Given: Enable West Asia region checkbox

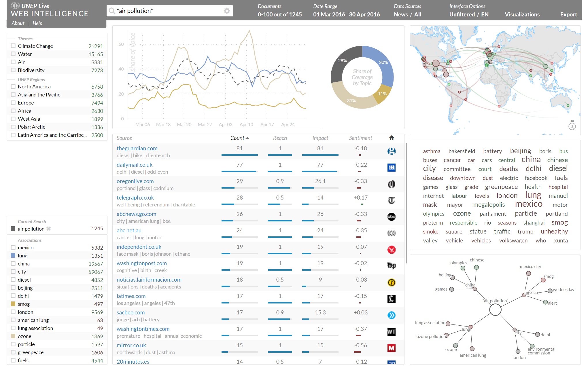Looking at the screenshot, I should click(13, 119).
